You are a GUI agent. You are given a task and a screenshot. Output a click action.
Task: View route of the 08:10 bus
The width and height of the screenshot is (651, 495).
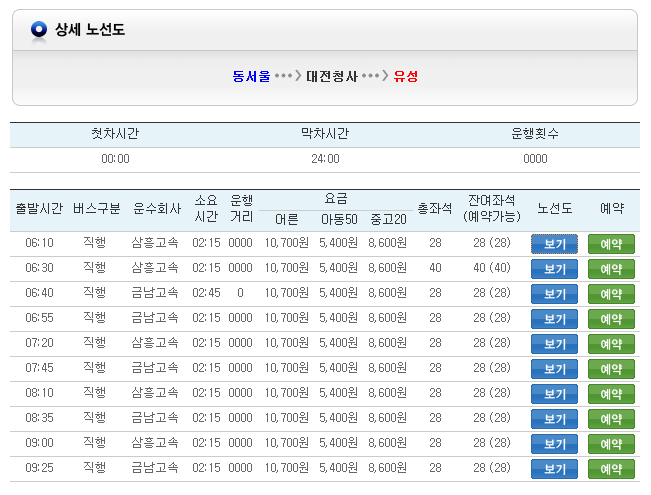click(x=554, y=394)
